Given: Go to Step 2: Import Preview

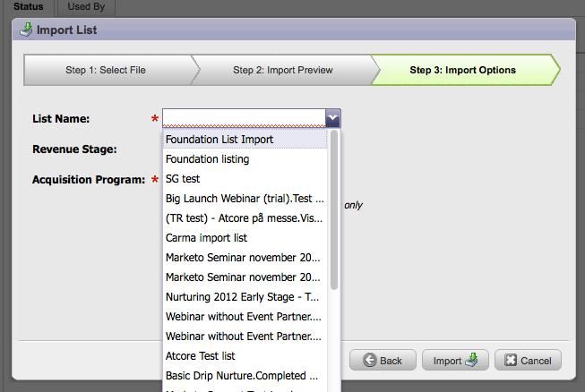Looking at the screenshot, I should point(282,70).
